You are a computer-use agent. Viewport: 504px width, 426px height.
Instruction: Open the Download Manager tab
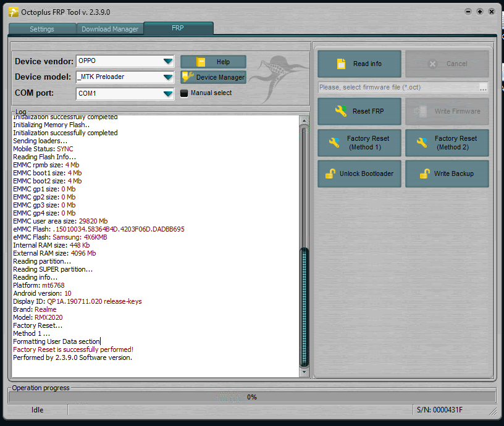pyautogui.click(x=110, y=29)
